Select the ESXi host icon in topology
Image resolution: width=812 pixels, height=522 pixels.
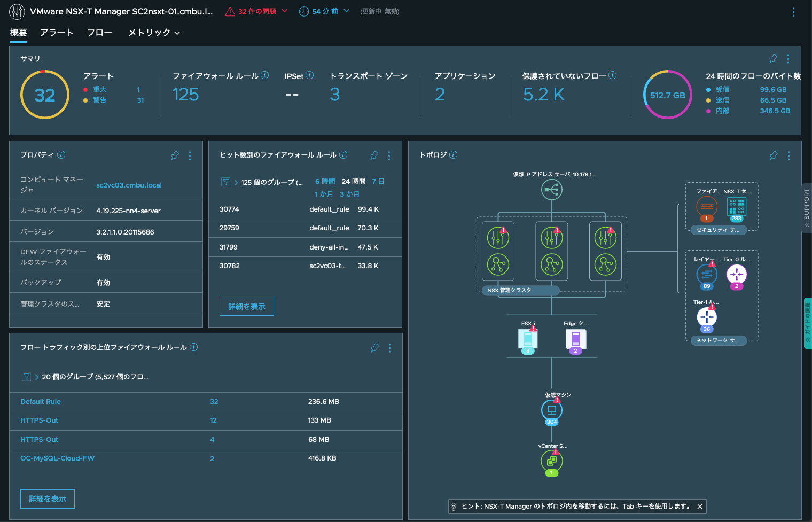528,339
